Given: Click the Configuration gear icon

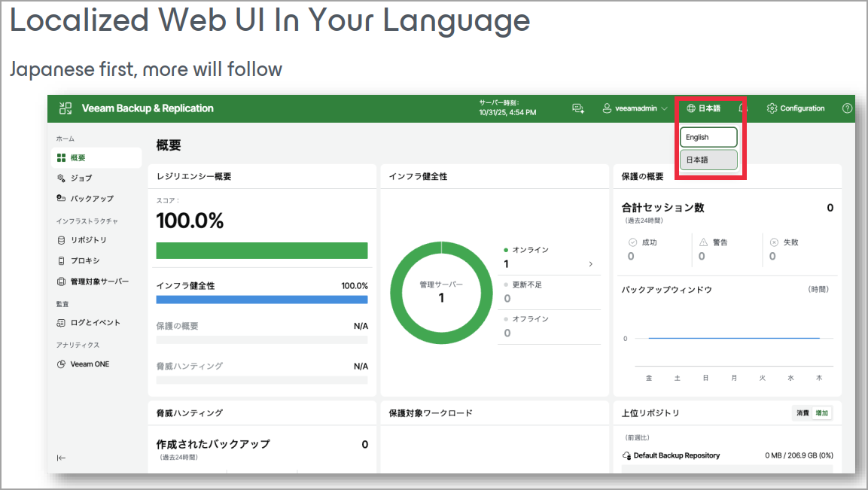Looking at the screenshot, I should point(772,108).
